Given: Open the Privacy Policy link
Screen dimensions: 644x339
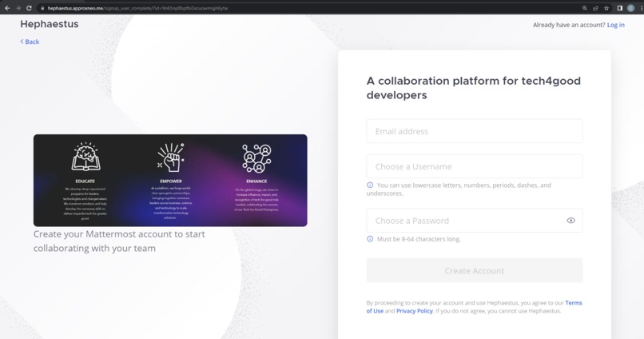Looking at the screenshot, I should [x=415, y=311].
